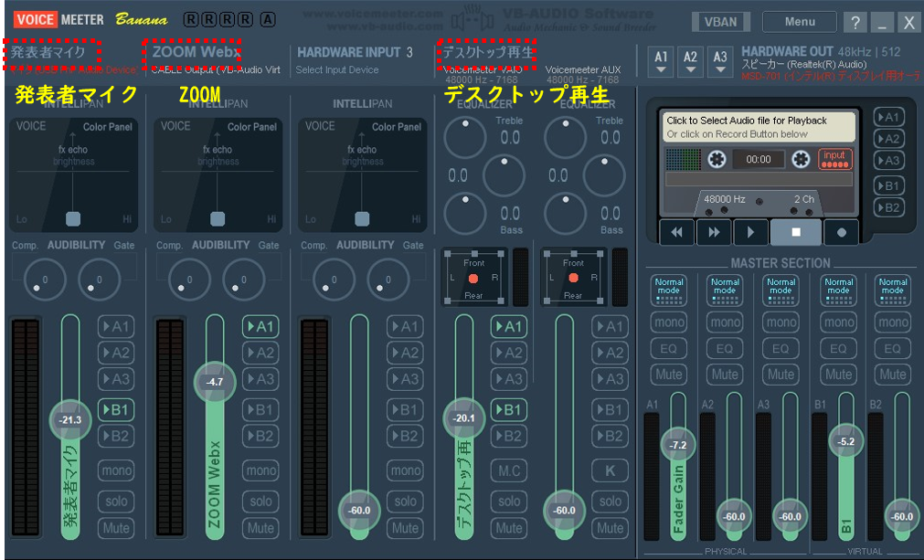Click to select audio file for playback
This screenshot has width=924, height=560.
pyautogui.click(x=758, y=127)
